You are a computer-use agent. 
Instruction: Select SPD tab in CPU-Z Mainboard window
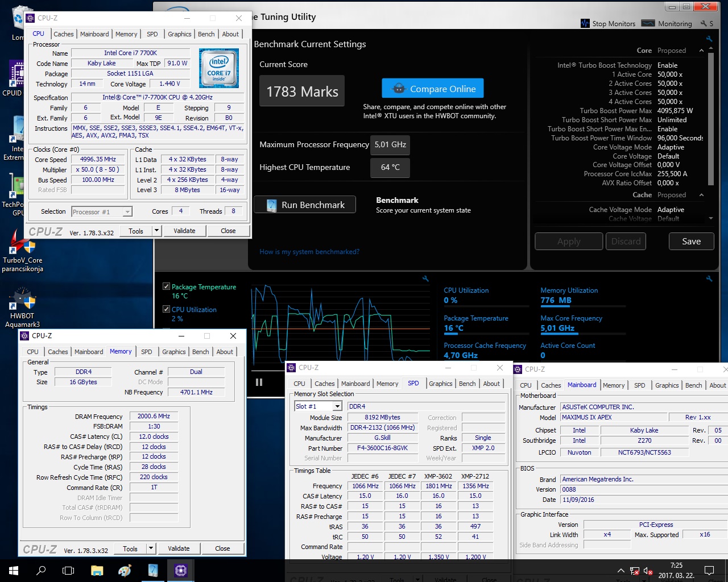pos(640,385)
